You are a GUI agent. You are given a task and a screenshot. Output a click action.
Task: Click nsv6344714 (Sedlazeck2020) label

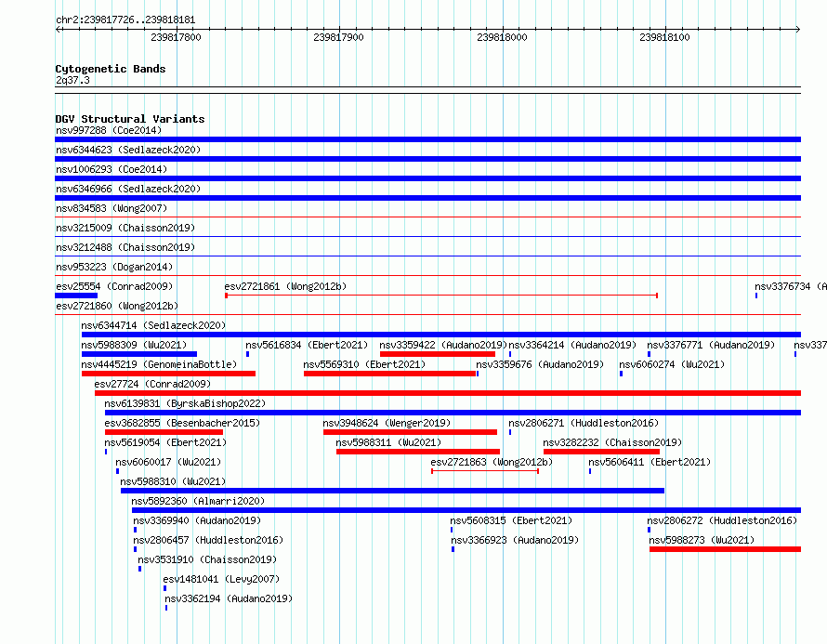153,325
